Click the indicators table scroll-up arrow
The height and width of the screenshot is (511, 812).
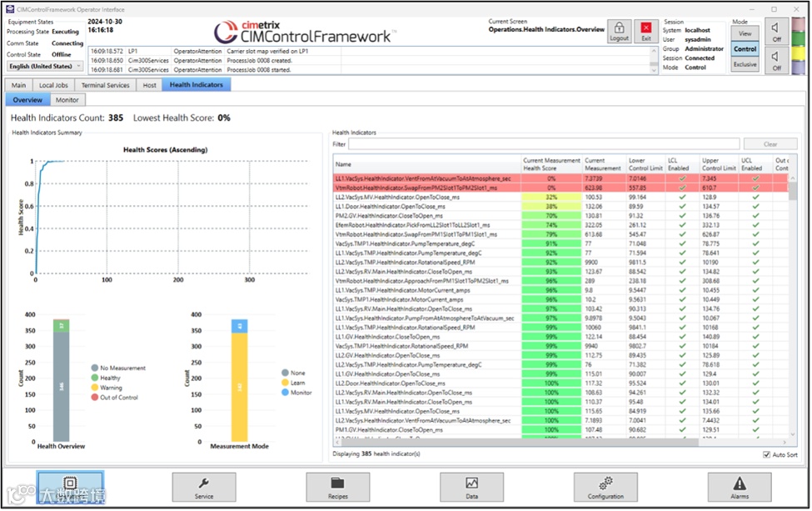(792, 178)
